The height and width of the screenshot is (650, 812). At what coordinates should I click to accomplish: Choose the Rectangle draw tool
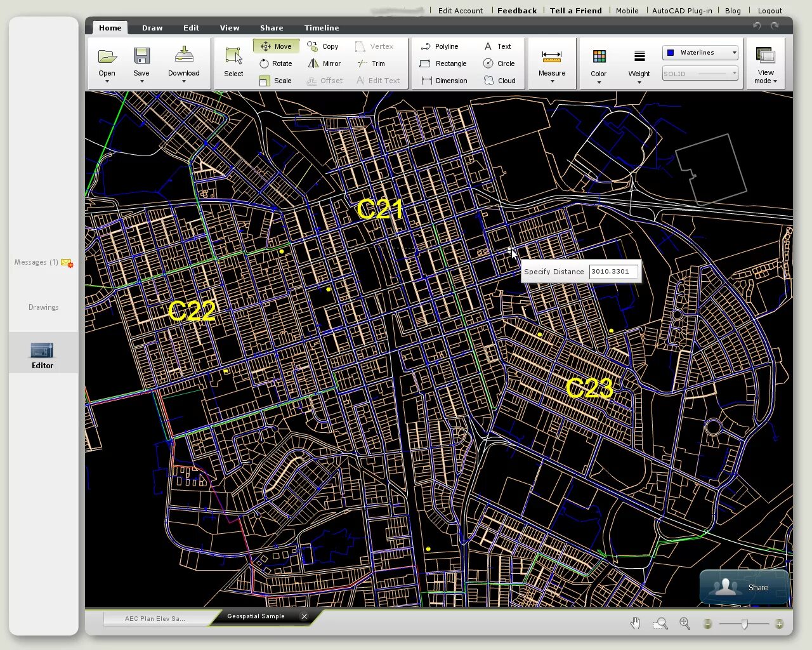pos(443,63)
